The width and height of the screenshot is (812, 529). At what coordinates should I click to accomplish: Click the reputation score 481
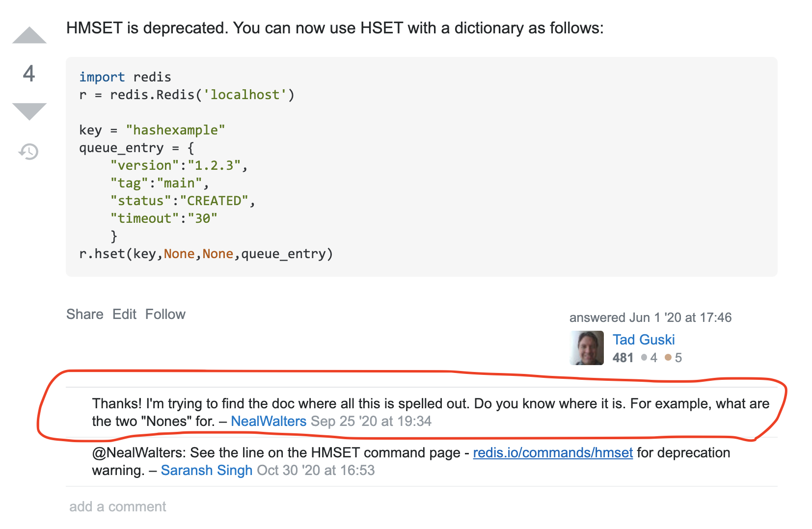[623, 358]
